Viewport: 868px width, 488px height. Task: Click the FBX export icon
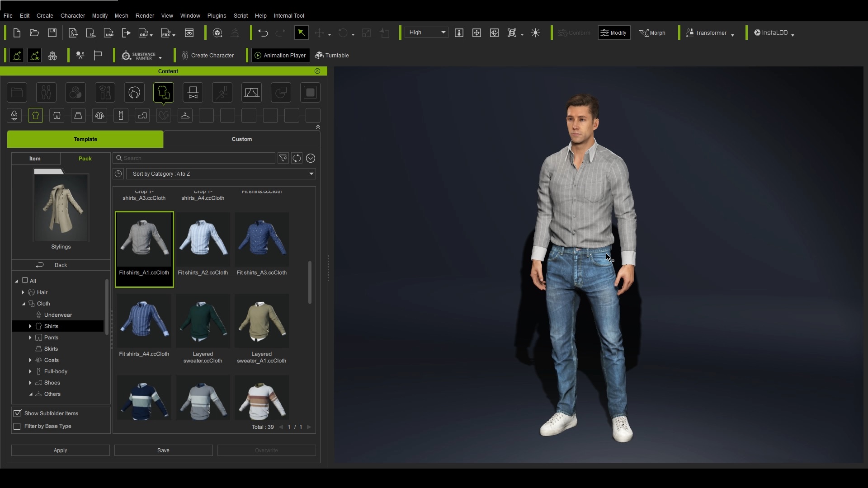click(x=166, y=33)
